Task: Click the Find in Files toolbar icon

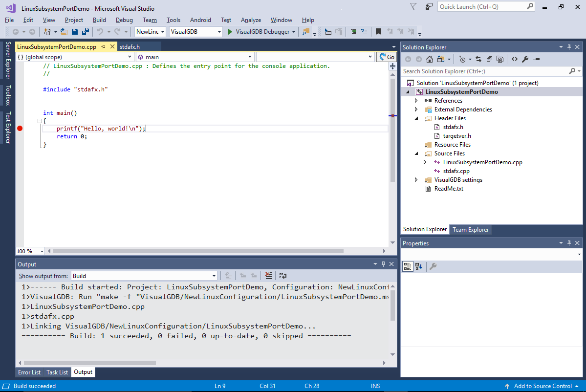Action: 306,32
